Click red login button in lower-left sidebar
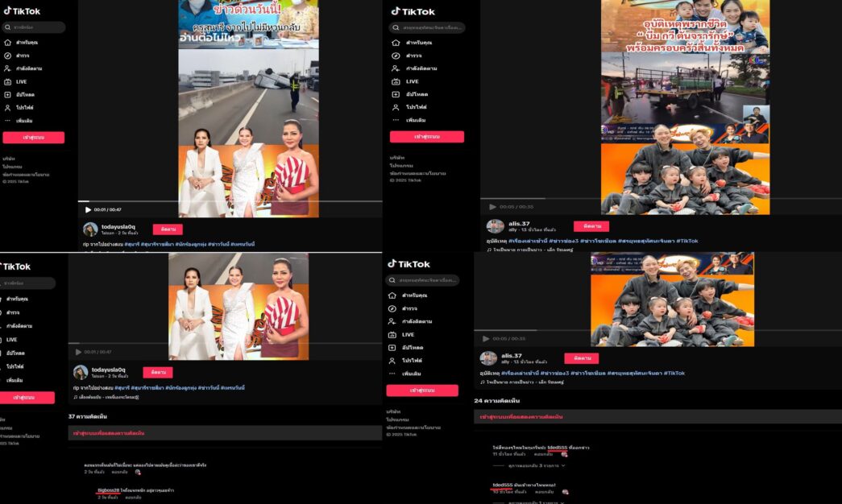Image resolution: width=842 pixels, height=504 pixels. click(27, 398)
